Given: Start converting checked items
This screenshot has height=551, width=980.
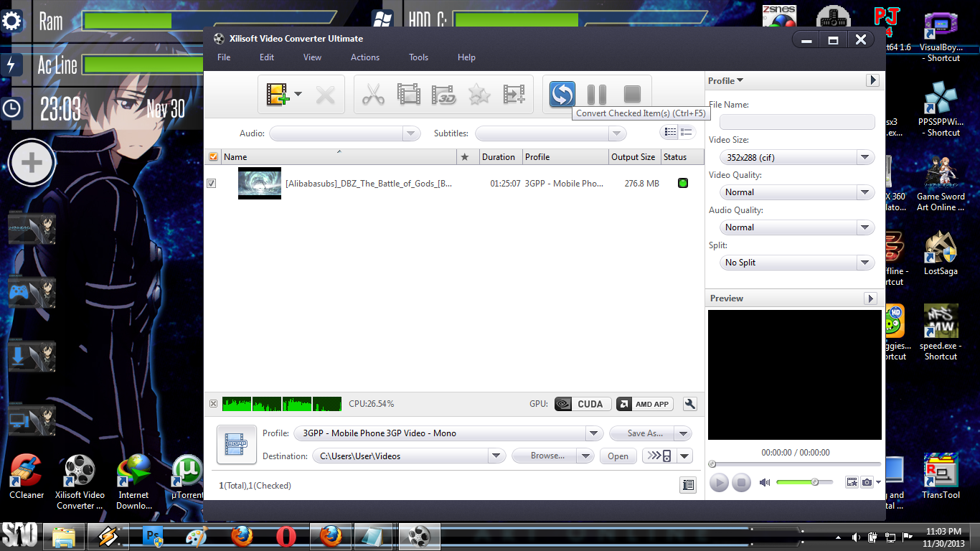Looking at the screenshot, I should click(x=561, y=94).
